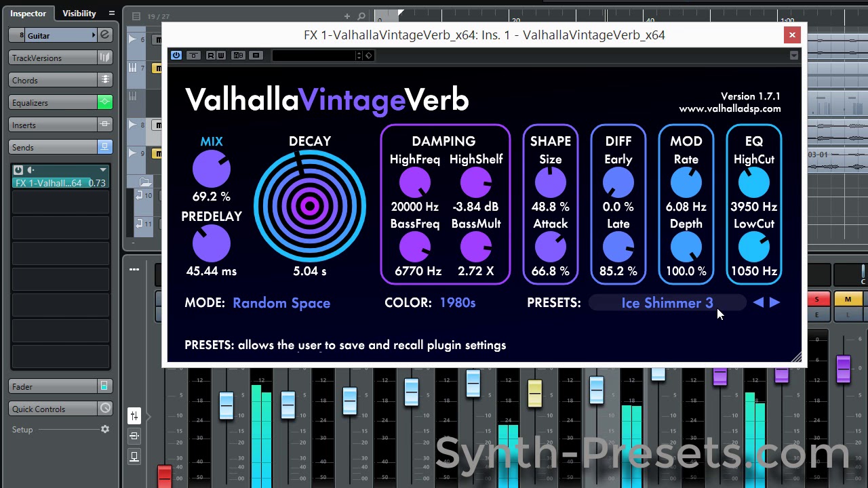Click the HighShelf damping knob
This screenshot has height=488, width=868.
[x=476, y=183]
